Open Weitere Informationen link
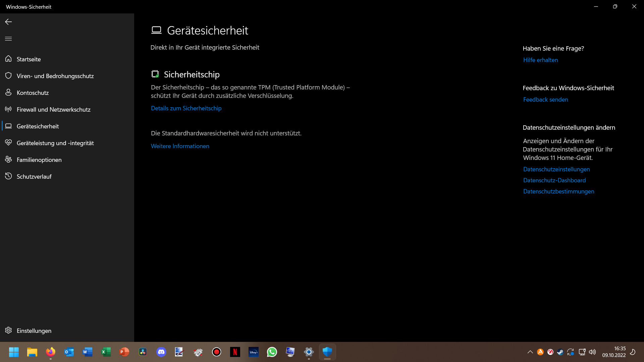The width and height of the screenshot is (644, 362). tap(180, 146)
